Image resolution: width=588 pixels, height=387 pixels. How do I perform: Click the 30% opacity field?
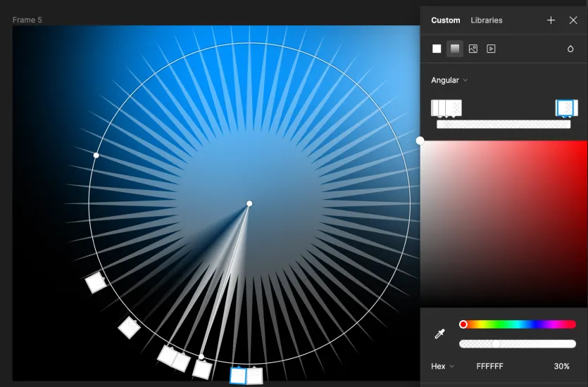[561, 366]
